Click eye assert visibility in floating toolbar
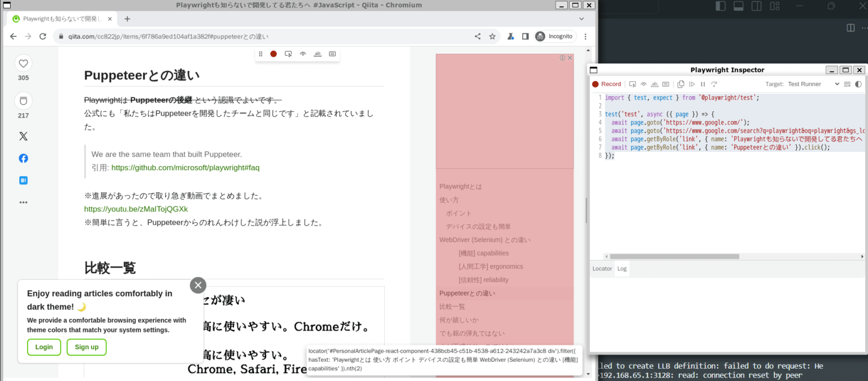The image size is (868, 381). [303, 54]
